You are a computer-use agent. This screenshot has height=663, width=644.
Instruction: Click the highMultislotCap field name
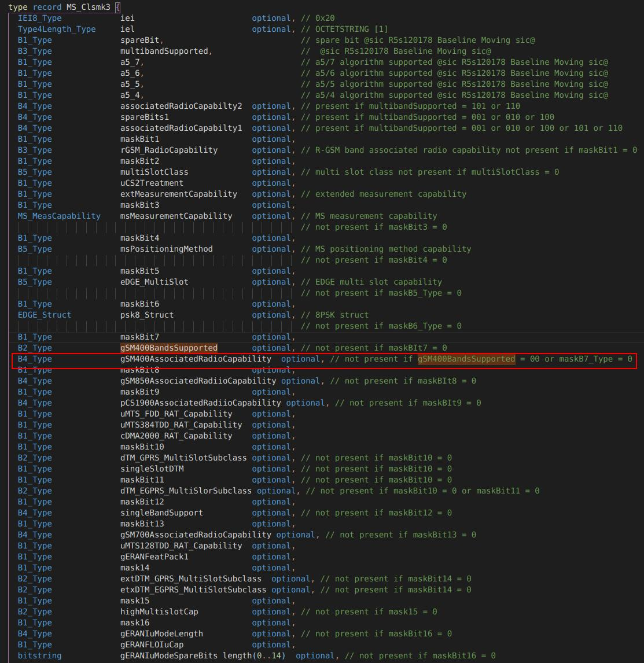(159, 612)
